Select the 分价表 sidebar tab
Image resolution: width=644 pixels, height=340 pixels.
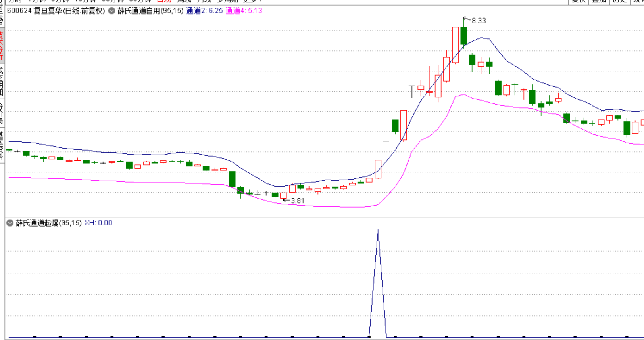click(2, 113)
